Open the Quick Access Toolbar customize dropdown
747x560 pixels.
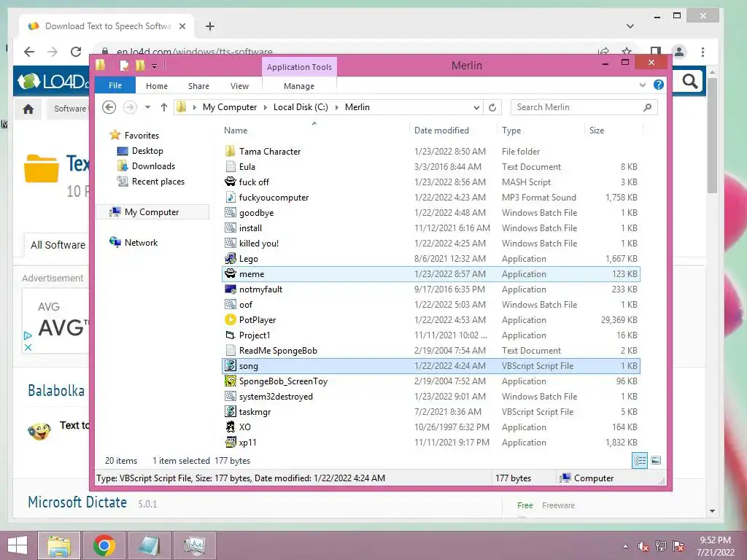[155, 66]
